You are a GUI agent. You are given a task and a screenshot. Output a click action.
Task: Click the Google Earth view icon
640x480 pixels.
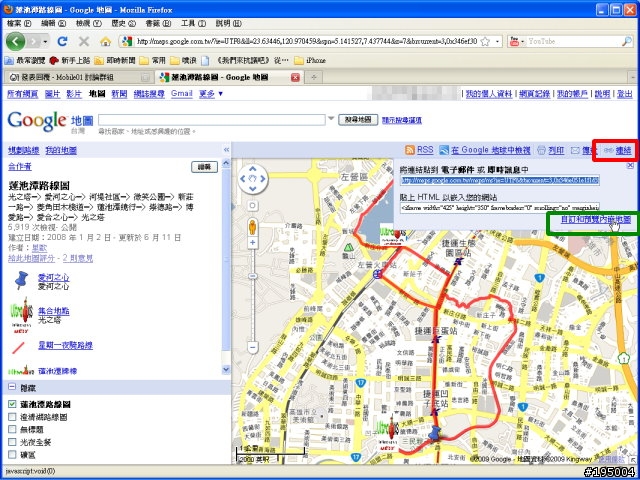(x=444, y=150)
